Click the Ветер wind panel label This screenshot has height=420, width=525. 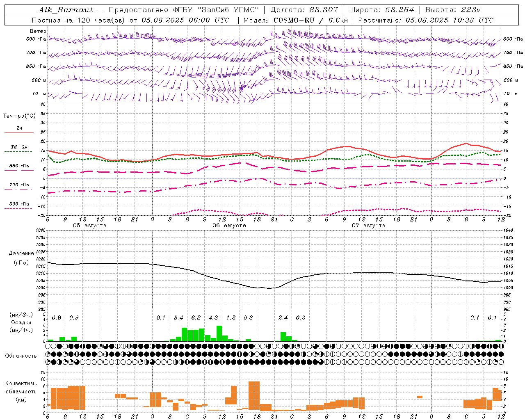coord(38,31)
